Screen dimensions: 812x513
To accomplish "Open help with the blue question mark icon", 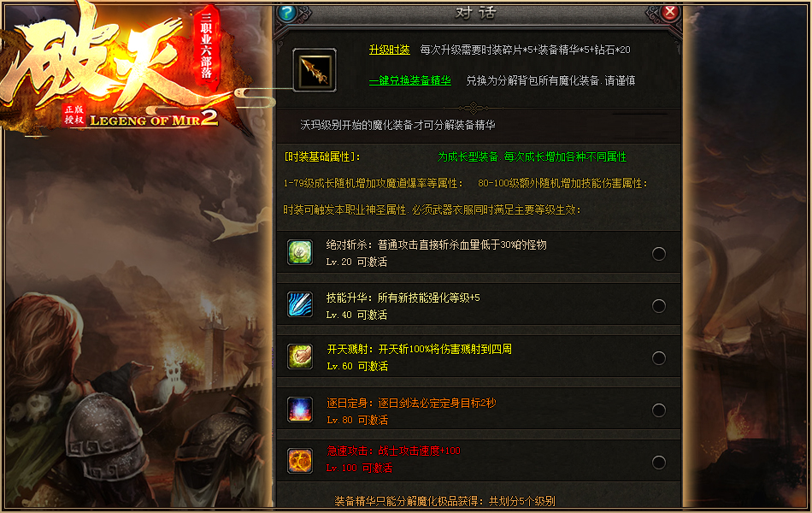I will tap(287, 13).
